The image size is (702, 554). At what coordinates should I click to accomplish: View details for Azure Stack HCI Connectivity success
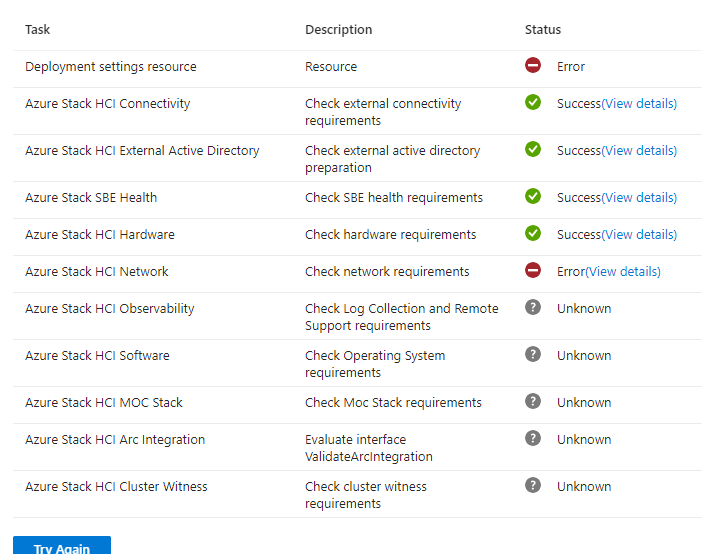(x=639, y=103)
